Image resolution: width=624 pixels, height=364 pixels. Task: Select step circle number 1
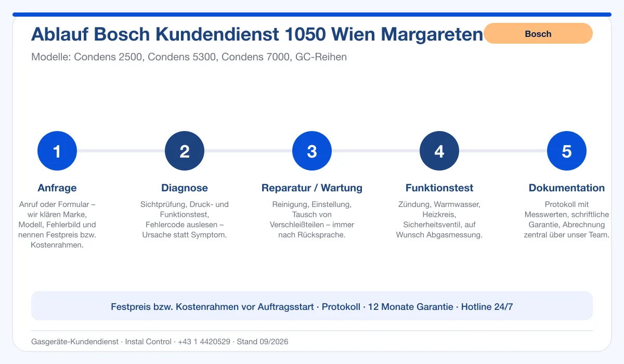tap(57, 151)
